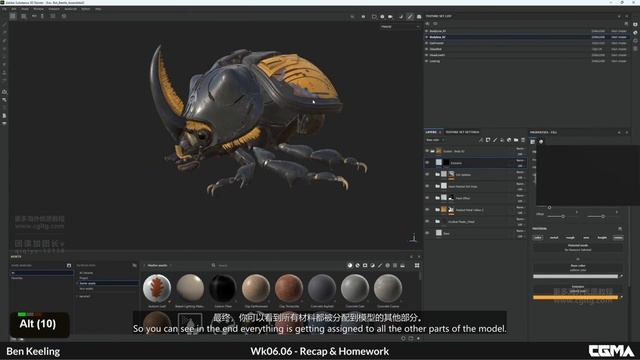640x360 pixels.
Task: Select the Polygon Fill tool in left toolbar
Action: (4, 49)
